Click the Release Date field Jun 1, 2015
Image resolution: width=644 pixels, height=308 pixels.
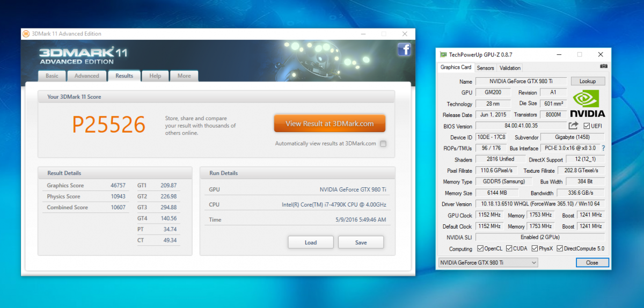(x=492, y=115)
